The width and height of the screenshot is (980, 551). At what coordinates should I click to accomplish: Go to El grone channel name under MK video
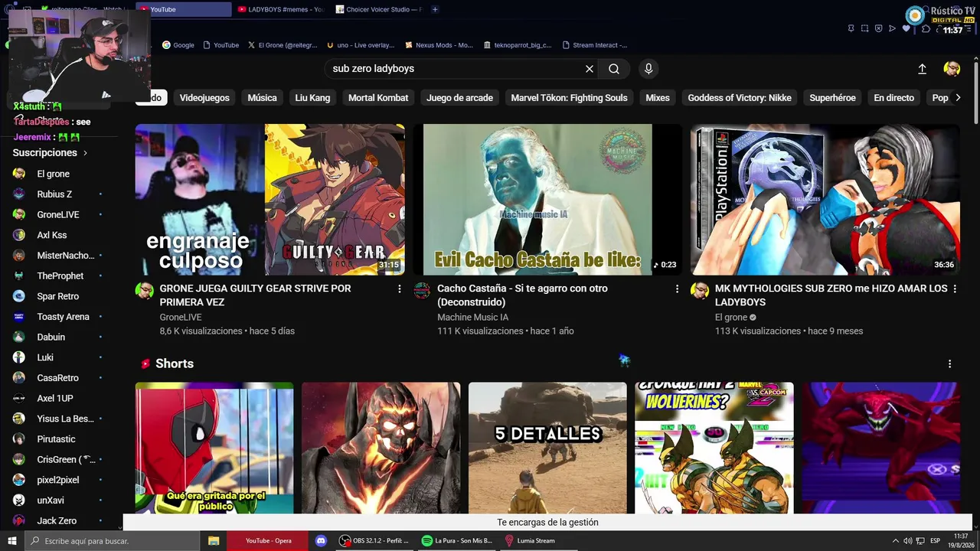click(x=731, y=318)
